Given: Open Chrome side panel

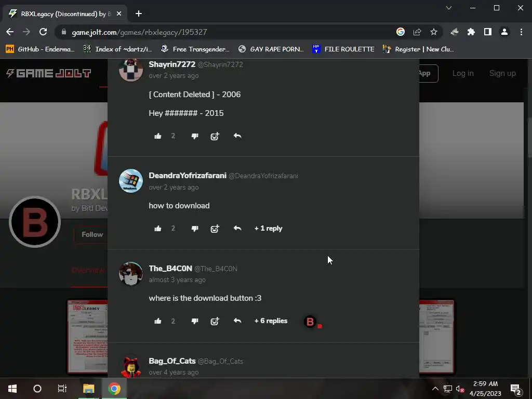Looking at the screenshot, I should pyautogui.click(x=487, y=32).
